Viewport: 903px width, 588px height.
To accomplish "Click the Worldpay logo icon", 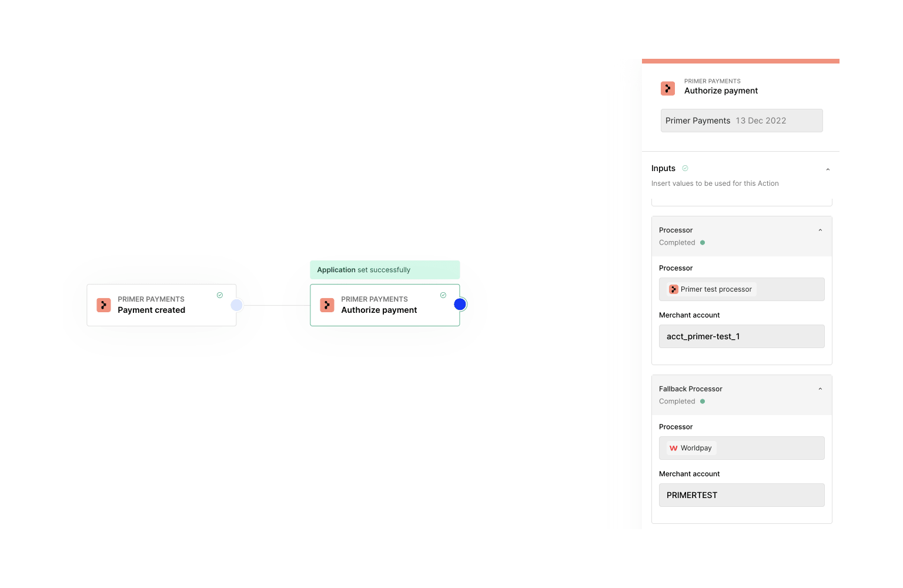I will pos(674,448).
